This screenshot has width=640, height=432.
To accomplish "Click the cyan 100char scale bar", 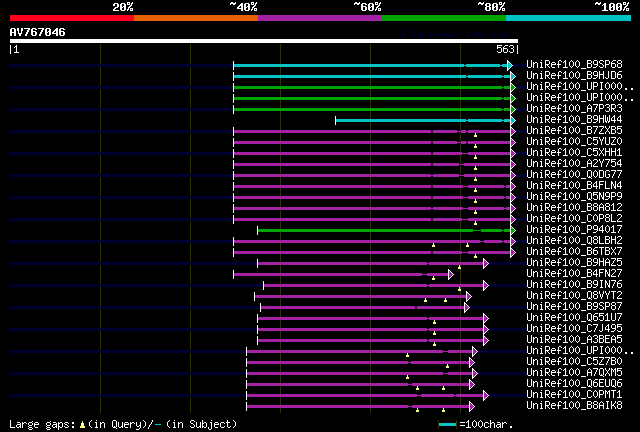I will tap(447, 425).
